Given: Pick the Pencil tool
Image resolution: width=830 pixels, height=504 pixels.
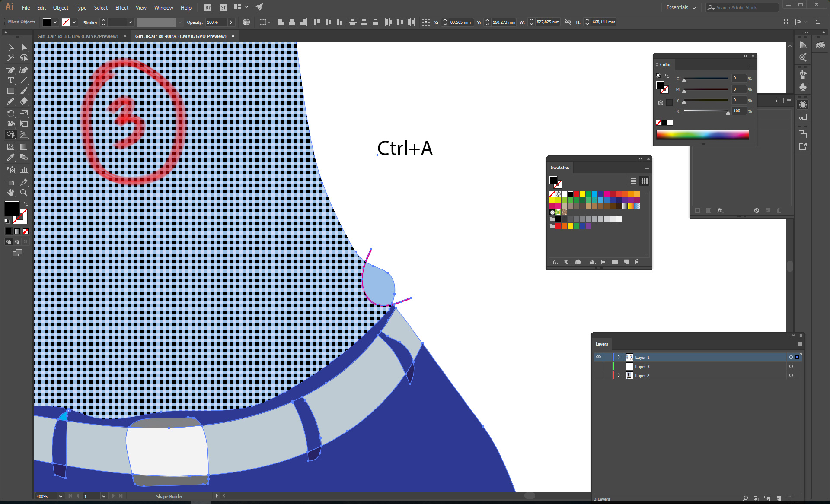Looking at the screenshot, I should (x=11, y=101).
